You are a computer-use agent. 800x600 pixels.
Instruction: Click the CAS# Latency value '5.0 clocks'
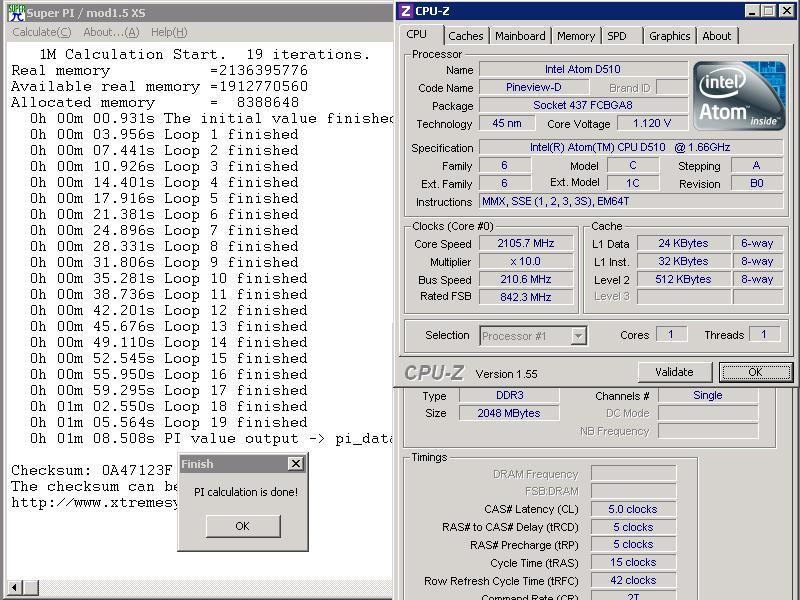coord(633,509)
